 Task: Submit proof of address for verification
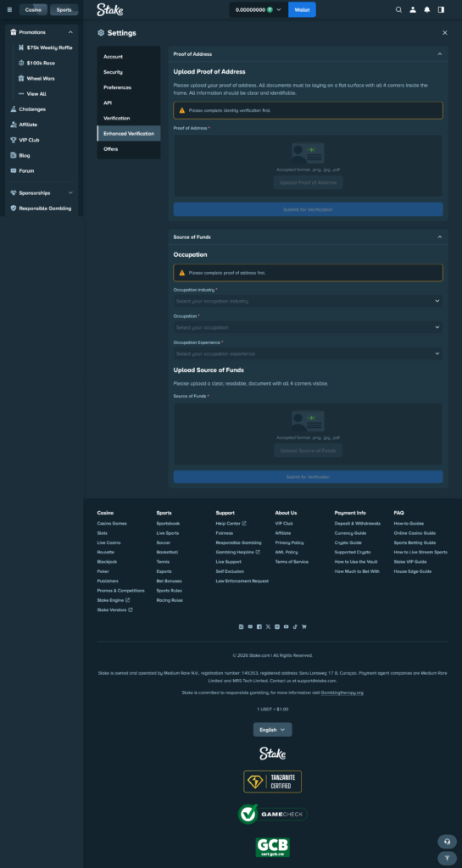pyautogui.click(x=309, y=209)
